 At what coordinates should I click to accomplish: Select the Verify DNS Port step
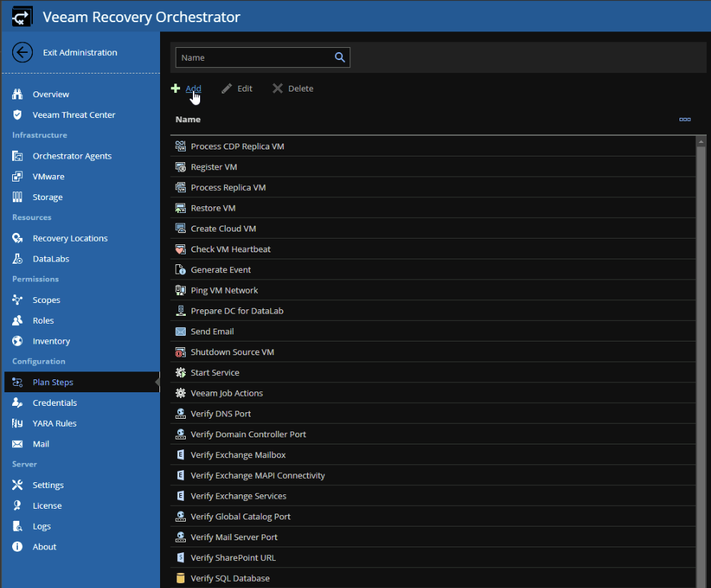[432, 414]
